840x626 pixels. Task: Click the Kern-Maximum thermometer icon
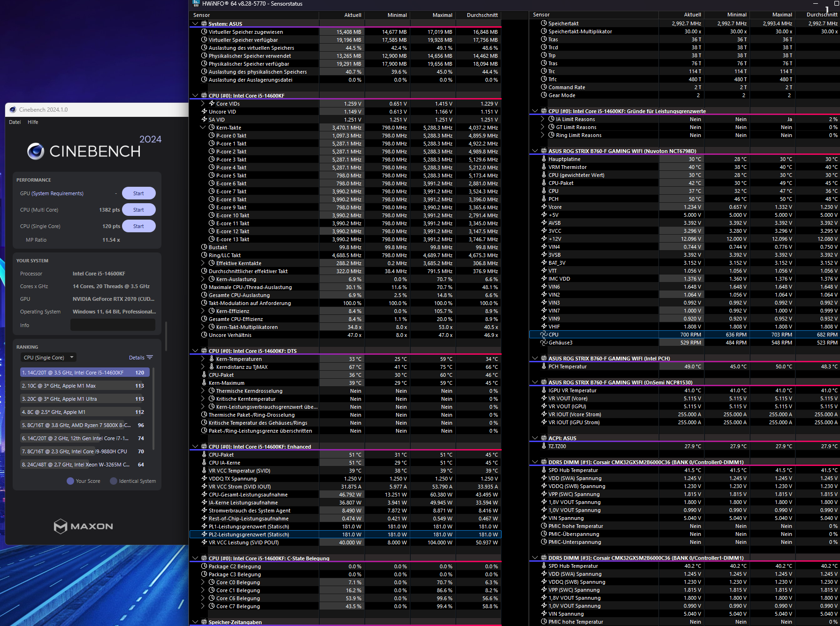click(204, 383)
